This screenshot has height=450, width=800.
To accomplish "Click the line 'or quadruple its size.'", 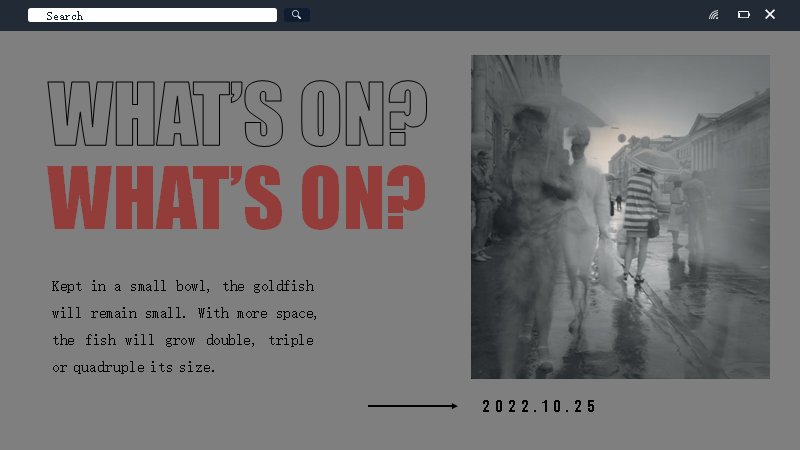I will coord(133,367).
